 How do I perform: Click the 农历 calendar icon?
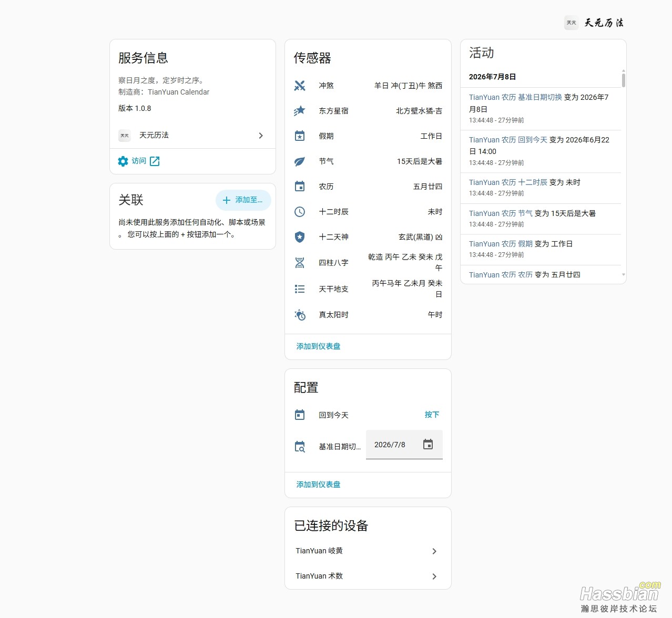click(300, 187)
